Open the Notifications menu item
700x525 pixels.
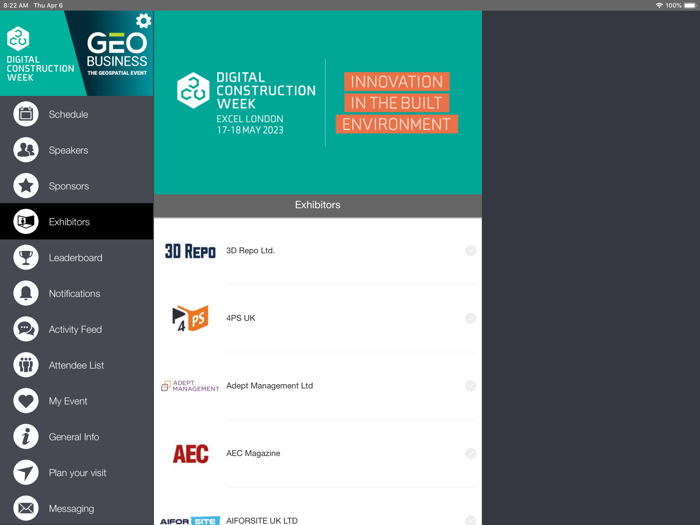click(x=76, y=293)
